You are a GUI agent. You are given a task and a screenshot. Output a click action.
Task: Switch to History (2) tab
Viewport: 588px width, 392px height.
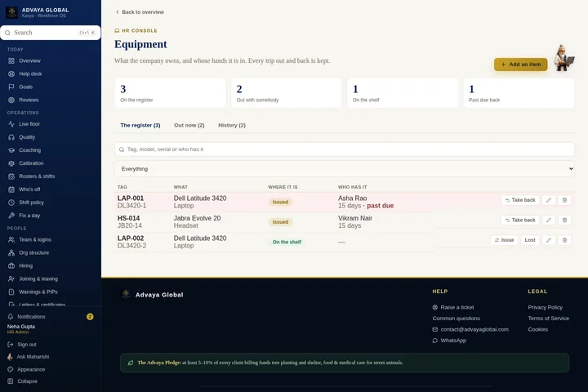click(x=232, y=125)
